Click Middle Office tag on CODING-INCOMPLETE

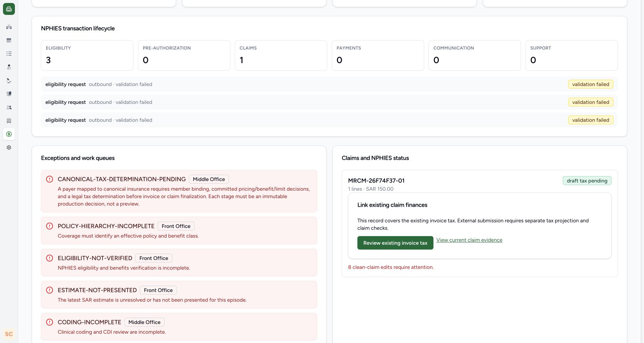(x=145, y=322)
